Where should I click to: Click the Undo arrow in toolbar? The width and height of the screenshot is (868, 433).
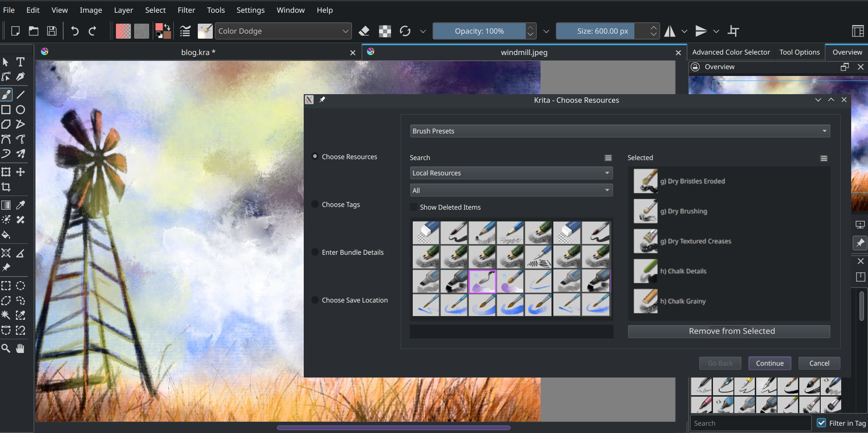(x=75, y=31)
